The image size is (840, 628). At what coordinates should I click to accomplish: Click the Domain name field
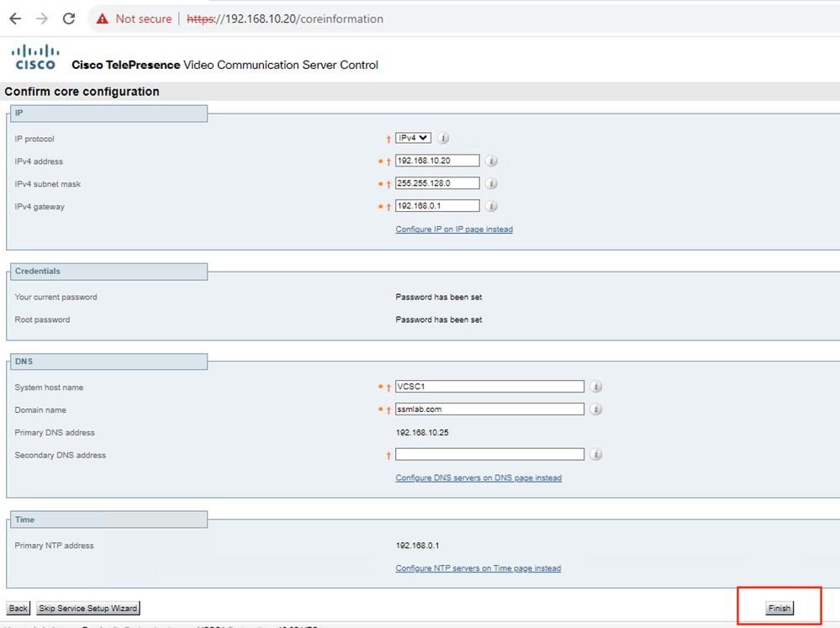[489, 409]
